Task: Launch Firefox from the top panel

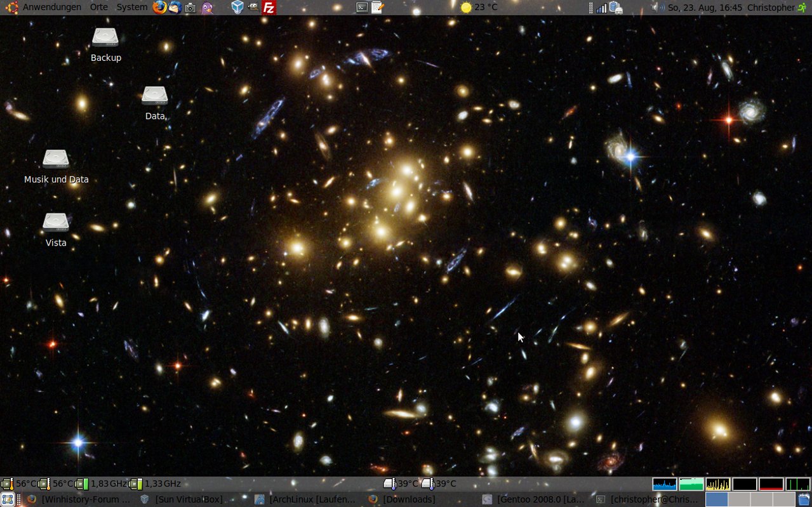Action: coord(159,8)
